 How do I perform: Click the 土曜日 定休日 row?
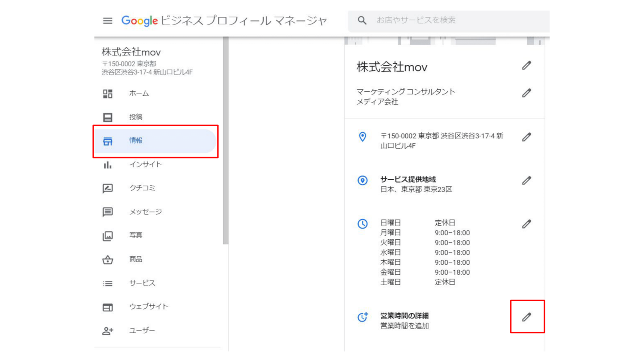pos(418,282)
